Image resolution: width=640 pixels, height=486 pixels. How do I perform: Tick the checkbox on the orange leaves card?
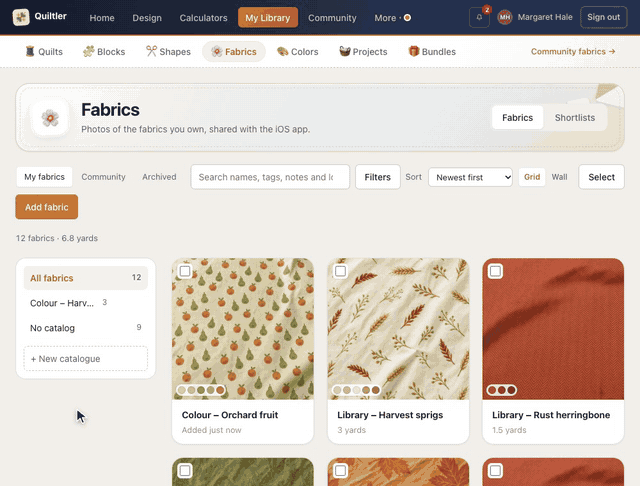click(x=340, y=471)
